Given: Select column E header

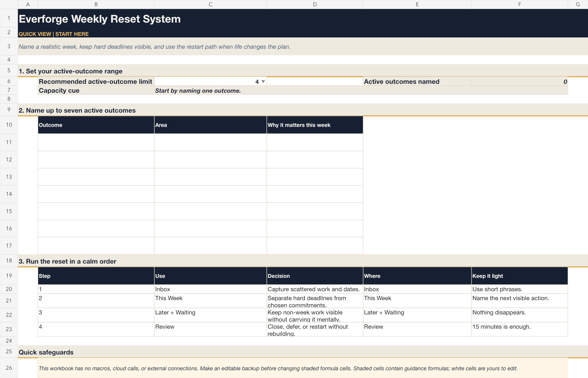Looking at the screenshot, I should tap(417, 4).
